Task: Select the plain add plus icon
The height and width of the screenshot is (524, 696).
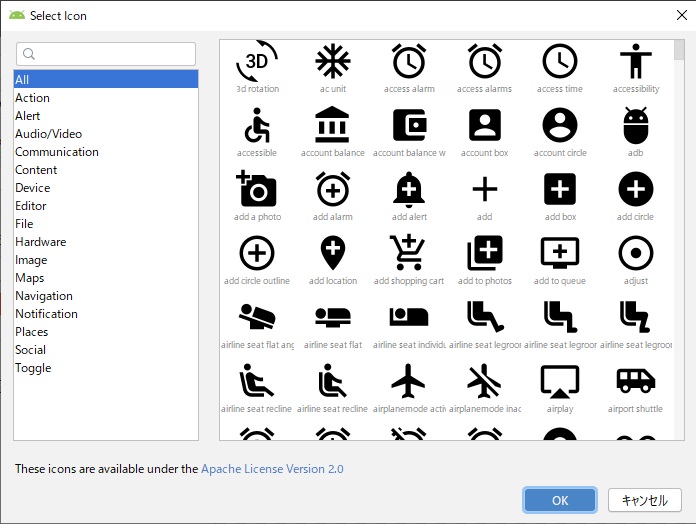Action: point(485,189)
